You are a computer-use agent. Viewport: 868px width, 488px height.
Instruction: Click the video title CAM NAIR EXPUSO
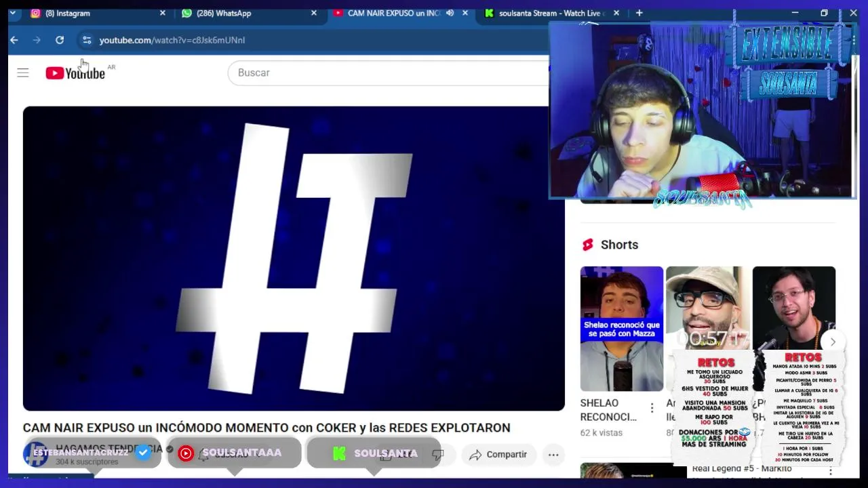(267, 428)
